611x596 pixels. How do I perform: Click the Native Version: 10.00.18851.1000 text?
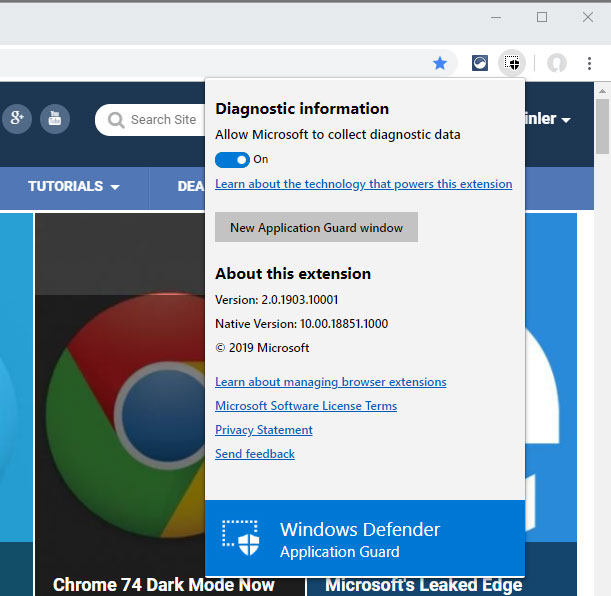302,324
